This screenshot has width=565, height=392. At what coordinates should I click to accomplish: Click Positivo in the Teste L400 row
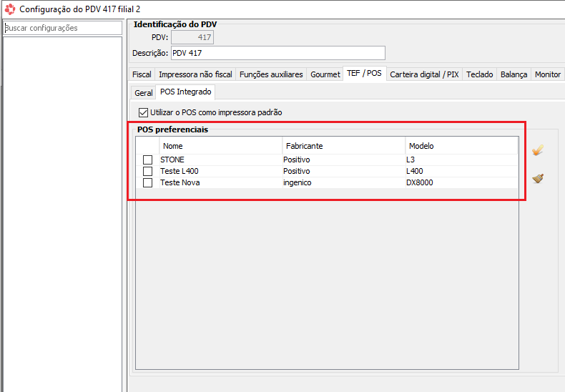point(344,171)
